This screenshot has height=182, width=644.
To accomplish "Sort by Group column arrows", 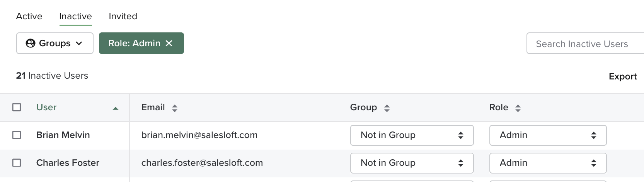I will coord(387,108).
